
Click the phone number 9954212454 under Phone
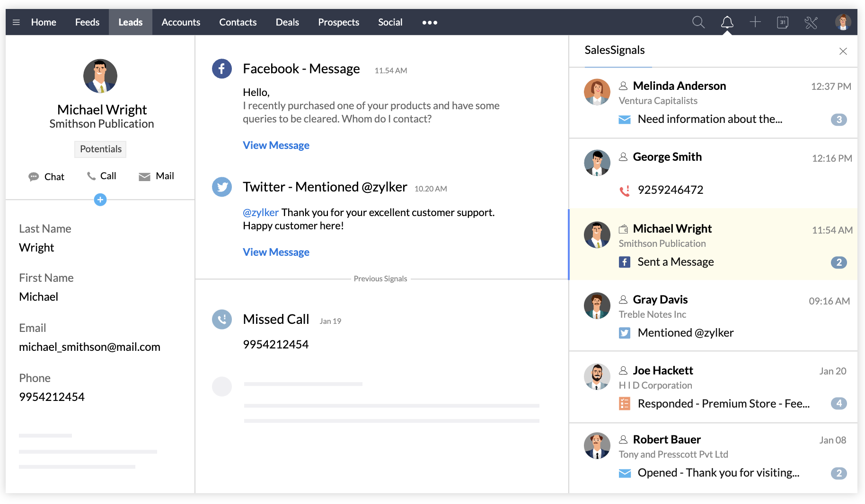click(52, 397)
